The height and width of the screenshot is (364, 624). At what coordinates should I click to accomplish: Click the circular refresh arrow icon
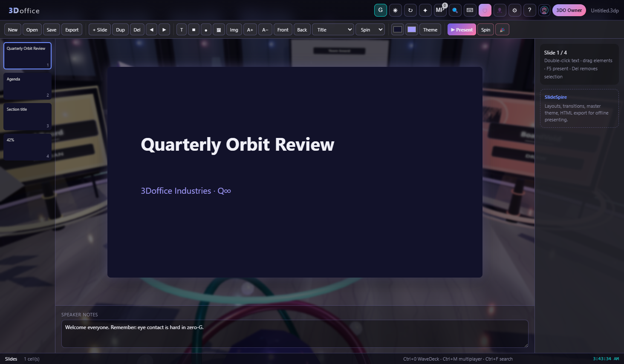tap(410, 10)
